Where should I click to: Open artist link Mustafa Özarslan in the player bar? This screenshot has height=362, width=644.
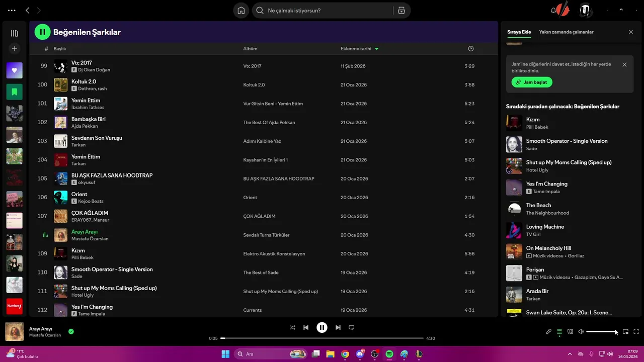point(45,335)
